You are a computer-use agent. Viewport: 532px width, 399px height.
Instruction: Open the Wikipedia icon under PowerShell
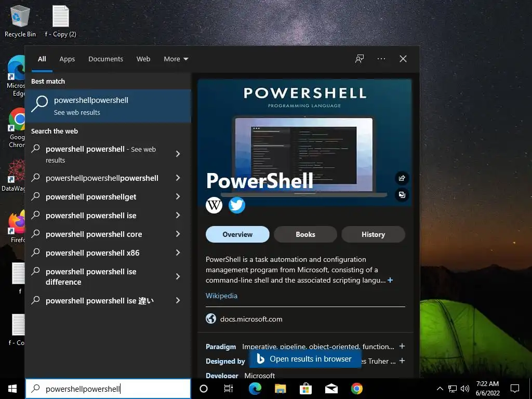click(x=214, y=205)
